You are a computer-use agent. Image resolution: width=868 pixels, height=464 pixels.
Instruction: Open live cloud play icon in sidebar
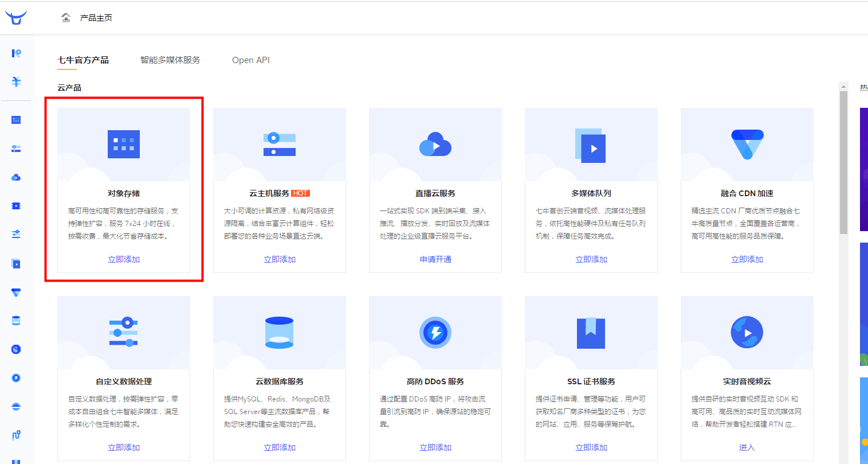tap(16, 177)
